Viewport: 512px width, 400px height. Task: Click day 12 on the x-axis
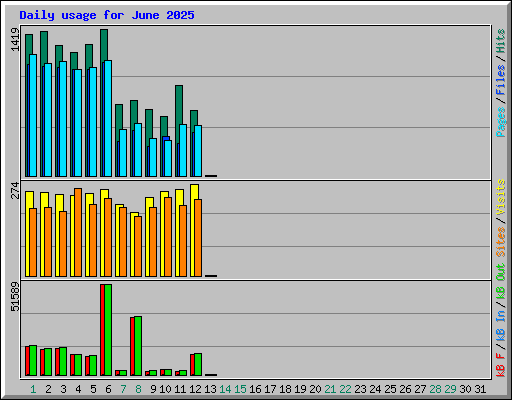[195, 389]
